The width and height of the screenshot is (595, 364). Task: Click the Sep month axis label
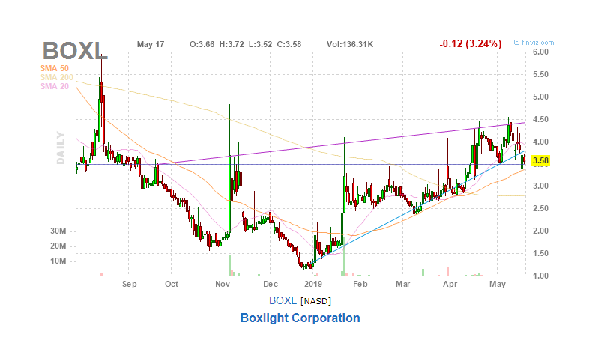point(129,285)
